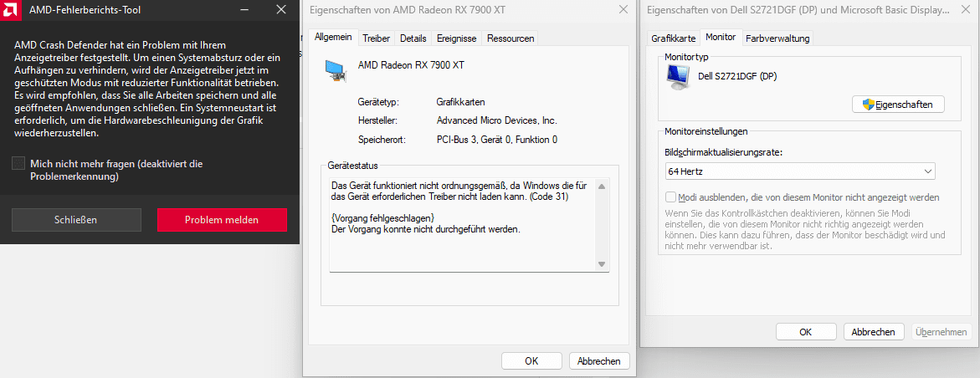
Task: Click Abbrechen in the Radeon properties window
Action: 598,360
